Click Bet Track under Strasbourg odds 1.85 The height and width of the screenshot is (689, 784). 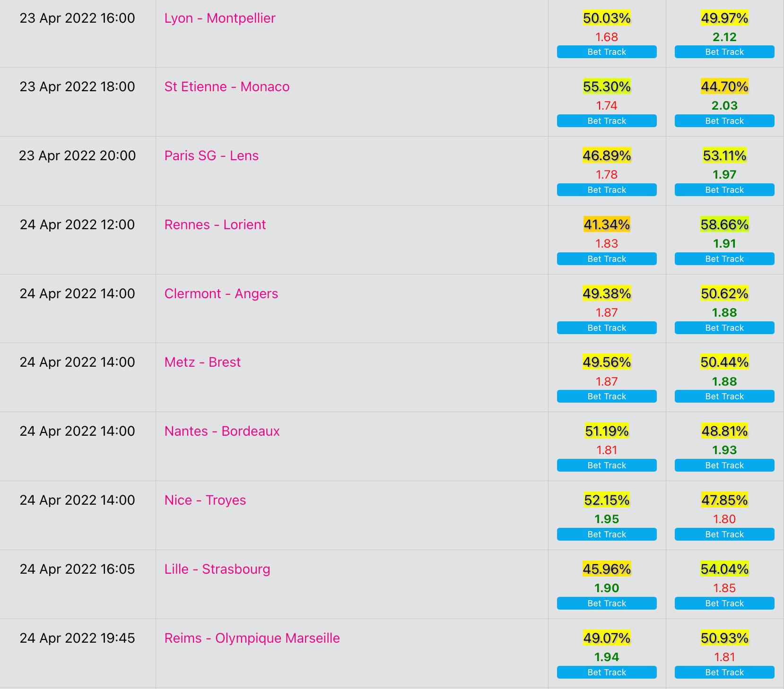point(724,603)
